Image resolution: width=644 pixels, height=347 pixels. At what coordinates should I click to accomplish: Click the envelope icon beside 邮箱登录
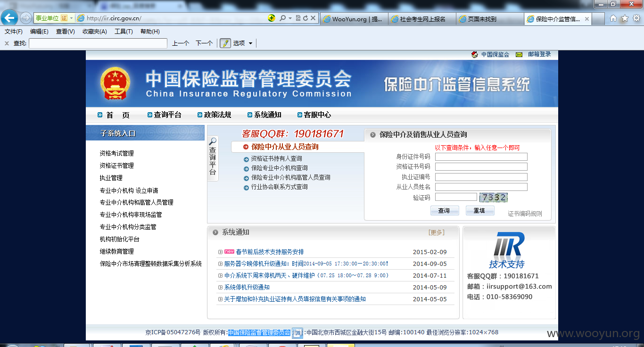point(519,55)
